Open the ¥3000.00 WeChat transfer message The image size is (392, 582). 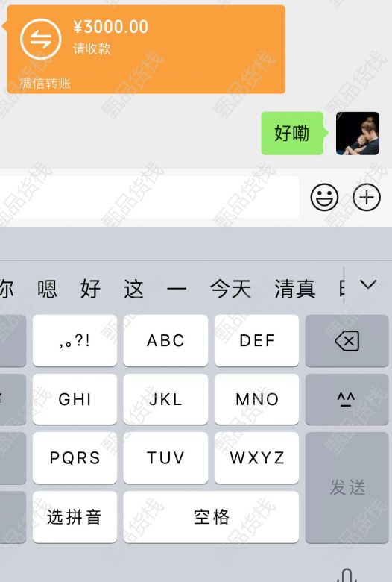146,49
